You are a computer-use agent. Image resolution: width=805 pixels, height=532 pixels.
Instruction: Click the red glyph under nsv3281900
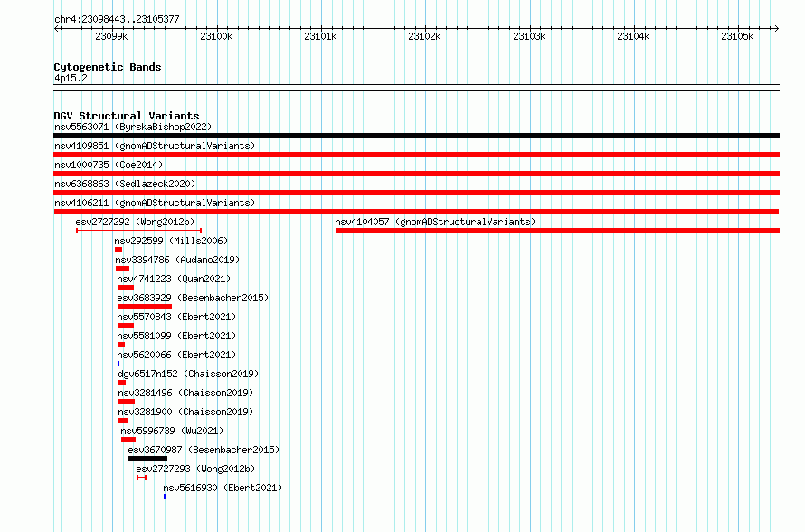(123, 421)
